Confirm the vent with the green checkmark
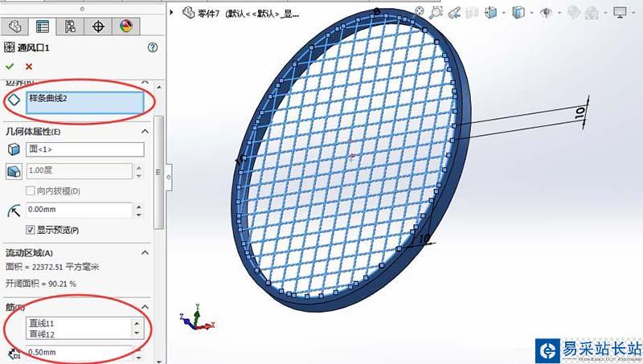The image size is (643, 364). tap(10, 67)
